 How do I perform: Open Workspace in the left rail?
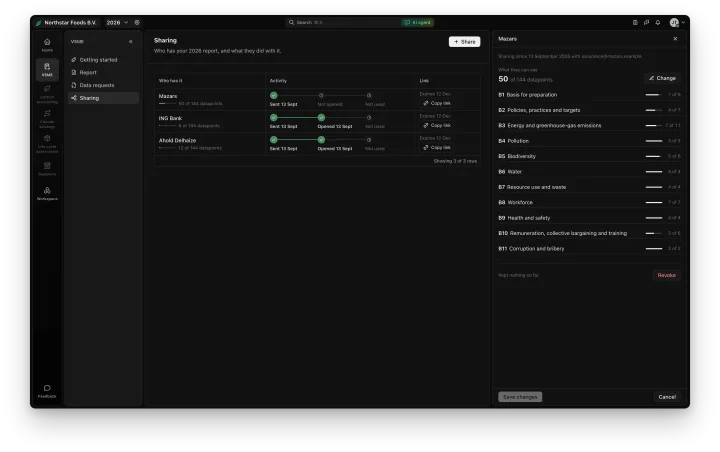(x=47, y=193)
